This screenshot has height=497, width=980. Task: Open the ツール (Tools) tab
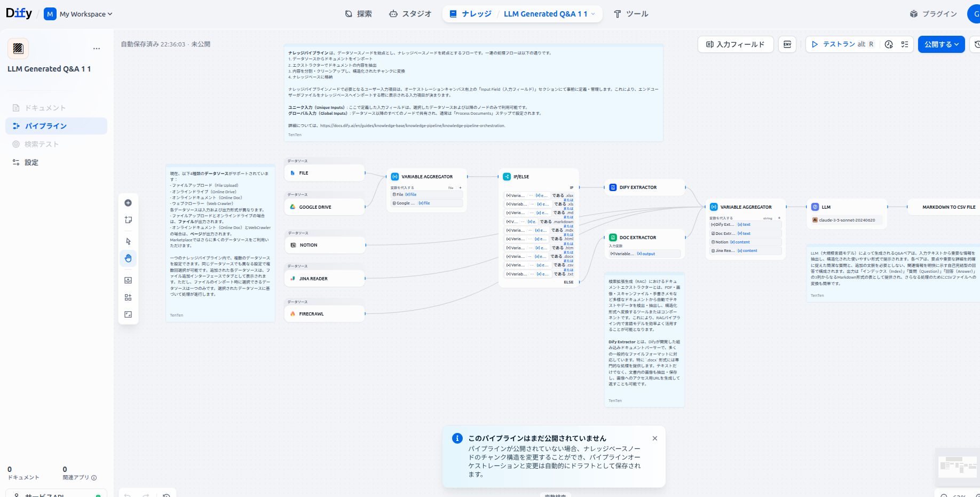[x=631, y=14]
